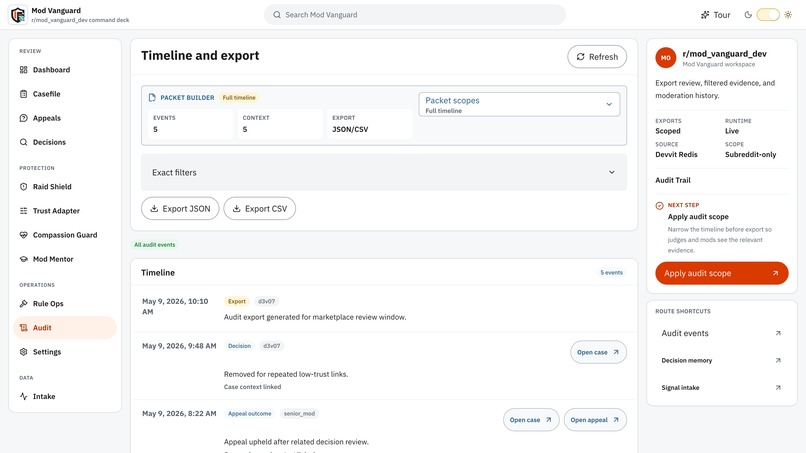Open the Audit events shortcut

pos(722,333)
